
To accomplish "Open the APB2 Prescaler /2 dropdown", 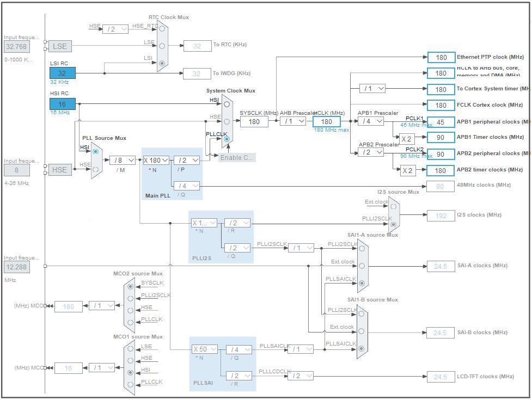I will 371,152.
